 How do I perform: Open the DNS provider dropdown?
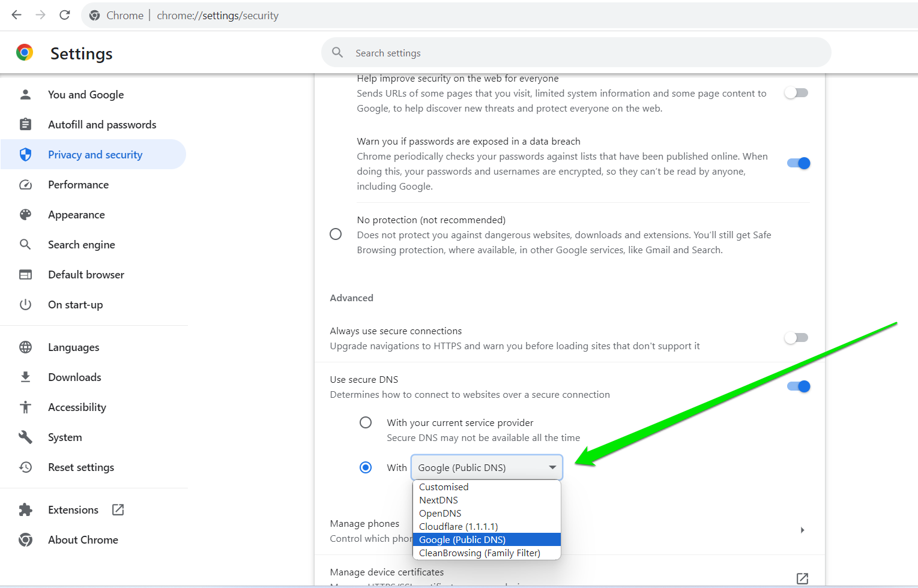487,467
